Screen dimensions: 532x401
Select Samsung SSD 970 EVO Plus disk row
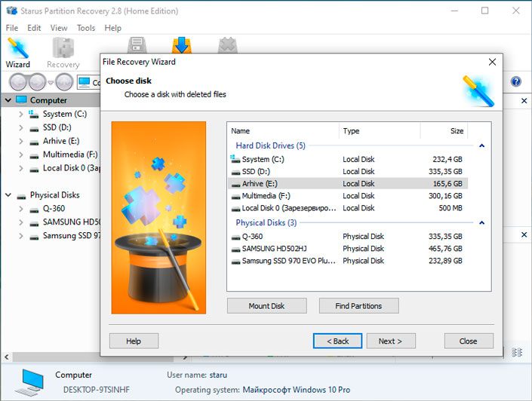tap(348, 261)
